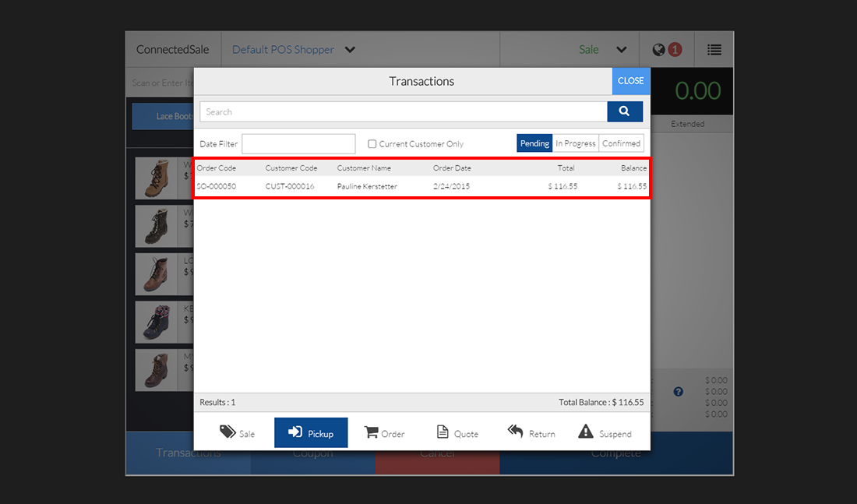Switch to the Confirmed tab
857x504 pixels.
coord(621,143)
